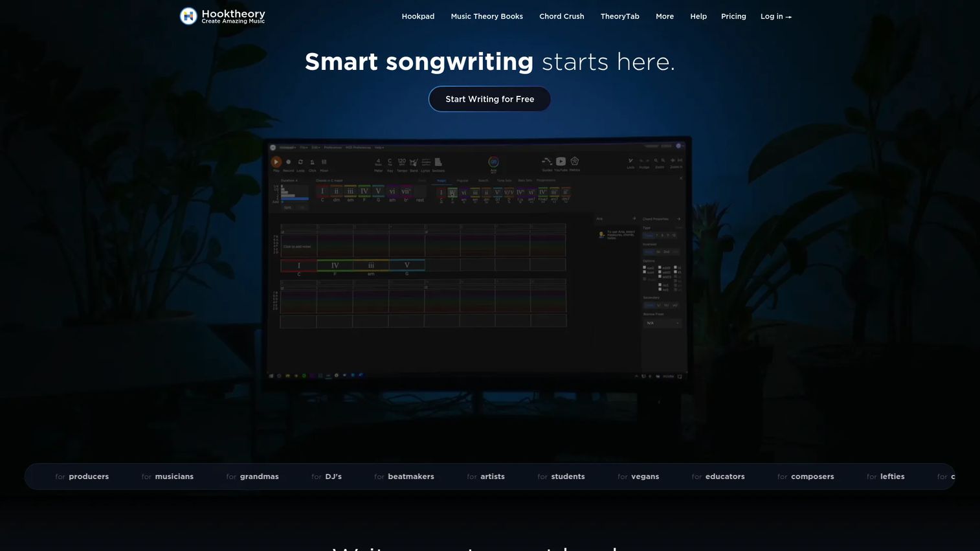Screen dimensions: 980x551
Task: Tick the sus4 option checkbox
Action: pos(645,272)
